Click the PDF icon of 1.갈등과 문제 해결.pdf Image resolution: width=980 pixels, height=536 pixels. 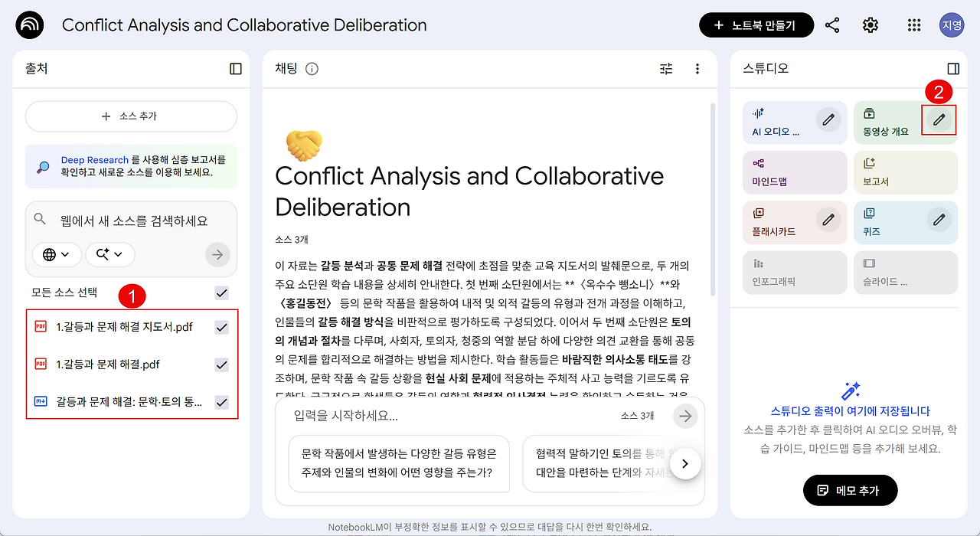(41, 364)
